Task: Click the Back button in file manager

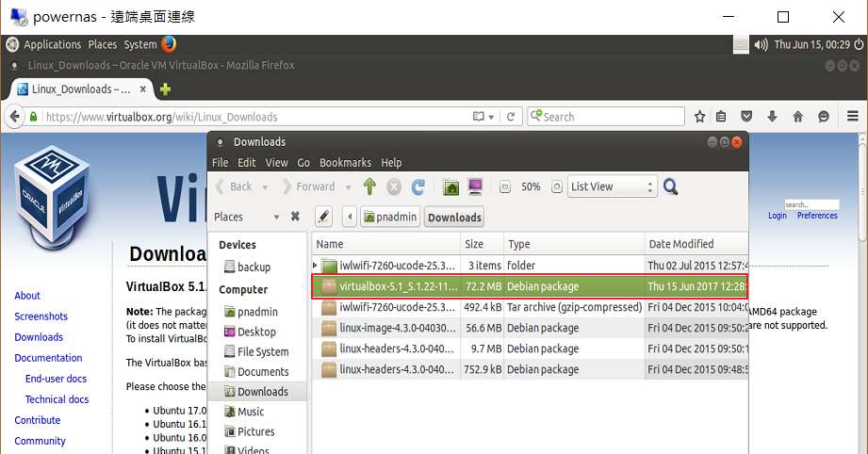Action: click(x=236, y=186)
